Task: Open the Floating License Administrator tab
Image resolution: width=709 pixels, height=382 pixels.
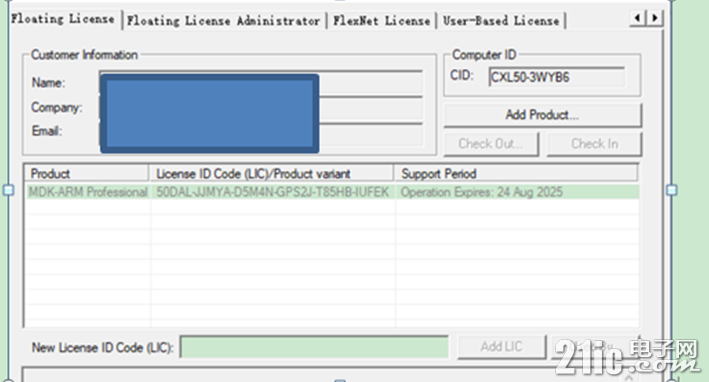Action: pyautogui.click(x=224, y=21)
